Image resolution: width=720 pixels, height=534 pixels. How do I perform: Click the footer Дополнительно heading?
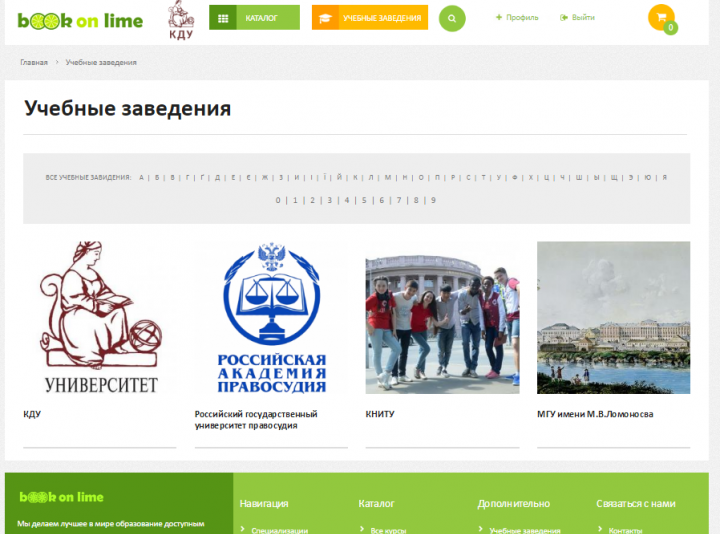pos(513,504)
